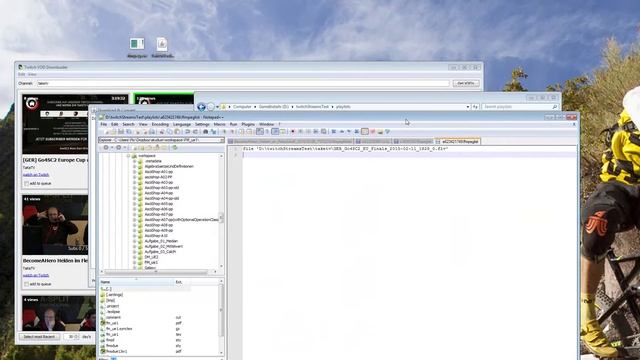Open the Encoding menu in Notepad++
This screenshot has width=640, height=360.
pos(160,124)
